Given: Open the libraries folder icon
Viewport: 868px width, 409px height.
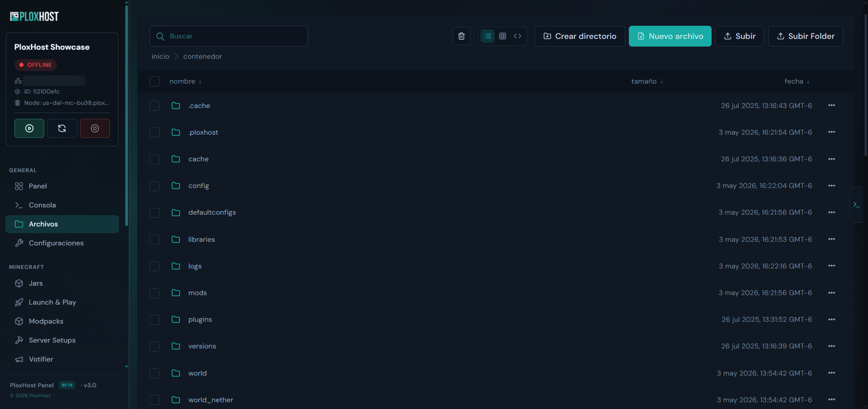Looking at the screenshot, I should click(x=176, y=240).
